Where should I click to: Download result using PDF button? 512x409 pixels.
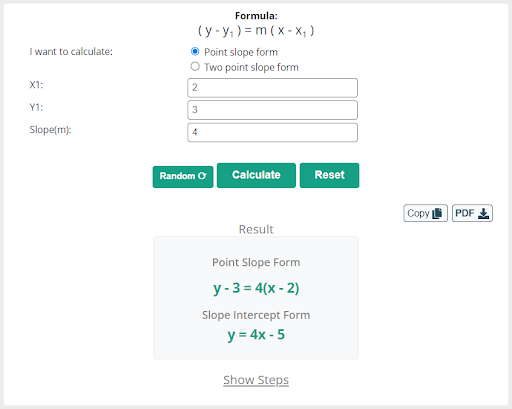point(472,213)
